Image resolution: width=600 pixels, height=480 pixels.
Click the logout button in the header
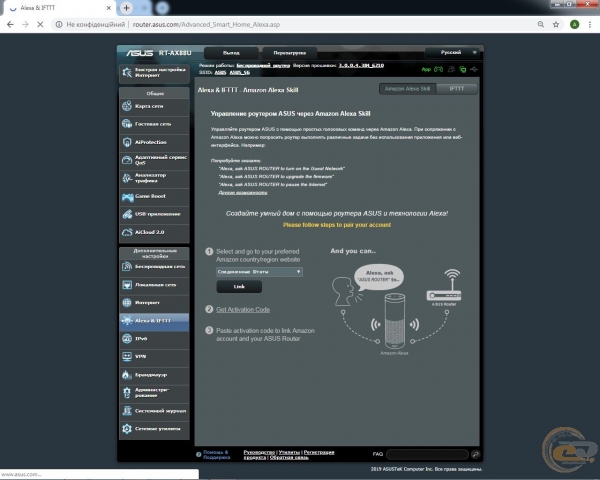pyautogui.click(x=231, y=53)
